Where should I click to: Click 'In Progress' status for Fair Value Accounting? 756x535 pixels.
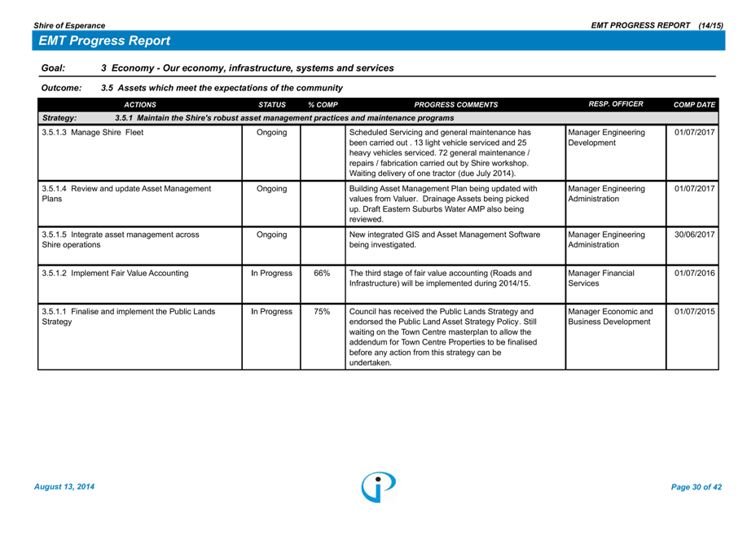tap(271, 273)
